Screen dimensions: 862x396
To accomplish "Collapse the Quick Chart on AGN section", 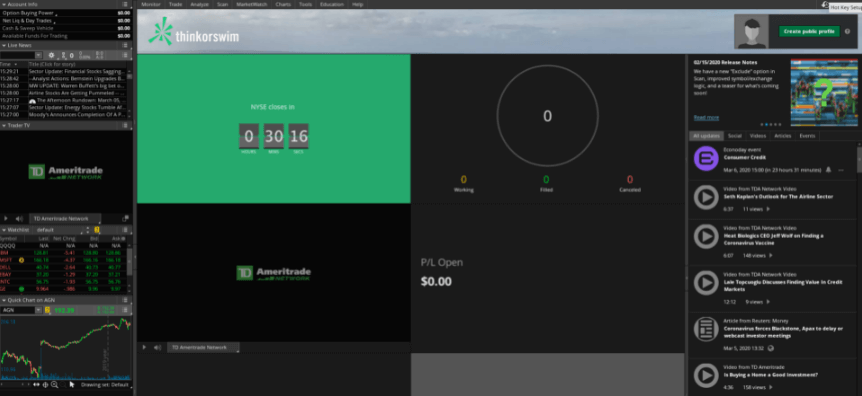I will (x=4, y=300).
